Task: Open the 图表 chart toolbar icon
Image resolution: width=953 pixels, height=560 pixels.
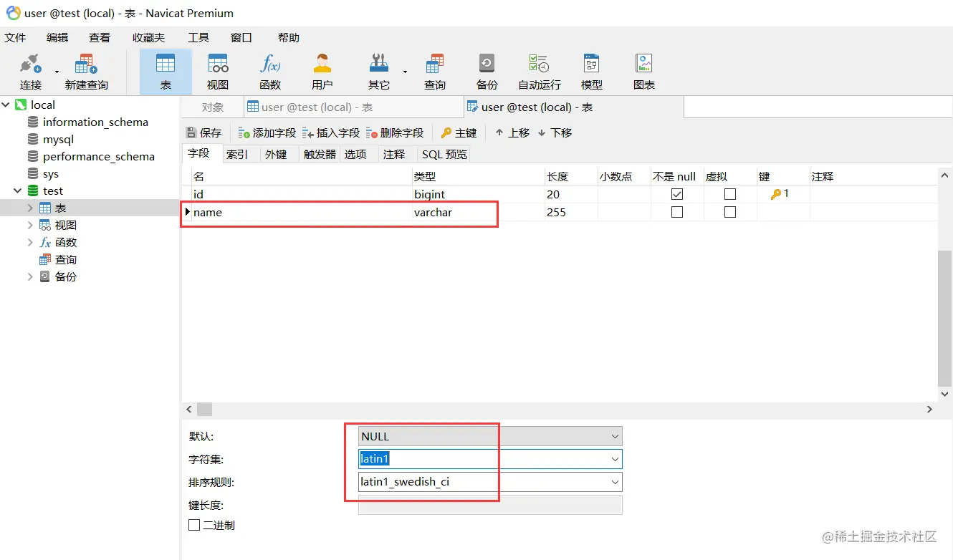Action: pyautogui.click(x=644, y=72)
